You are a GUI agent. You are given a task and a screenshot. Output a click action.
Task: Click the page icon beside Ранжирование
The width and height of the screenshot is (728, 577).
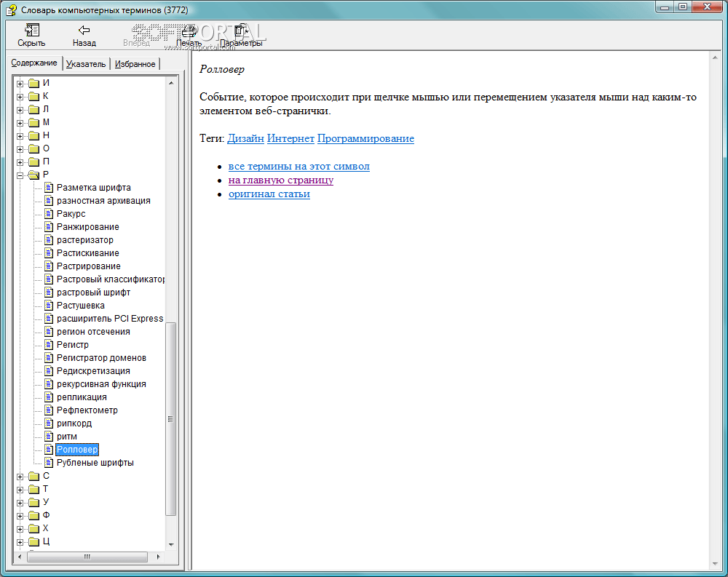tap(49, 226)
